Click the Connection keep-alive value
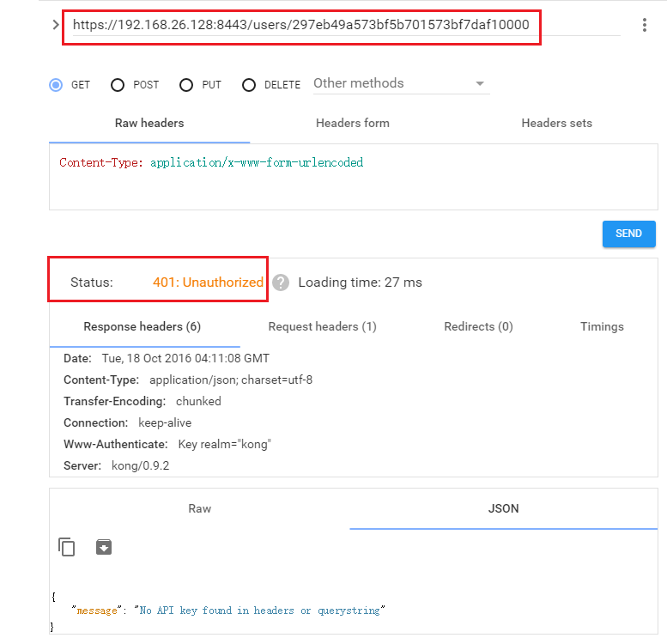Image resolution: width=667 pixels, height=644 pixels. click(165, 422)
